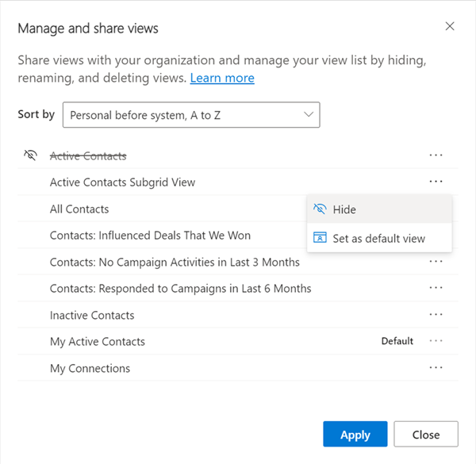Click the hidden eye icon beside Active Contacts
The width and height of the screenshot is (476, 464).
[31, 155]
